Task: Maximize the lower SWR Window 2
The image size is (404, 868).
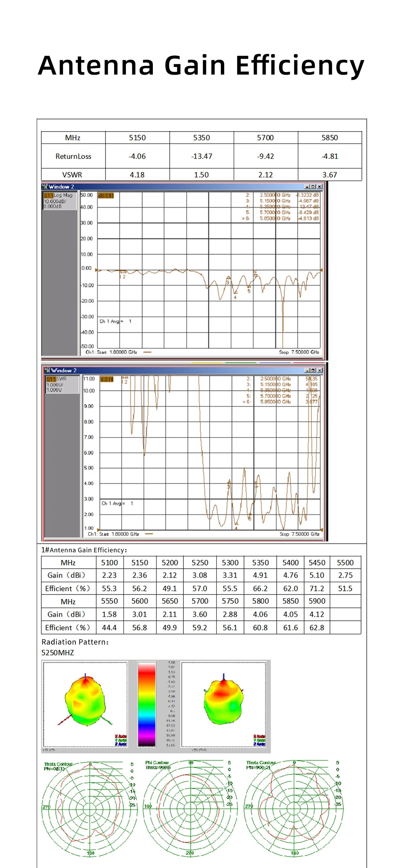Action: 313,370
